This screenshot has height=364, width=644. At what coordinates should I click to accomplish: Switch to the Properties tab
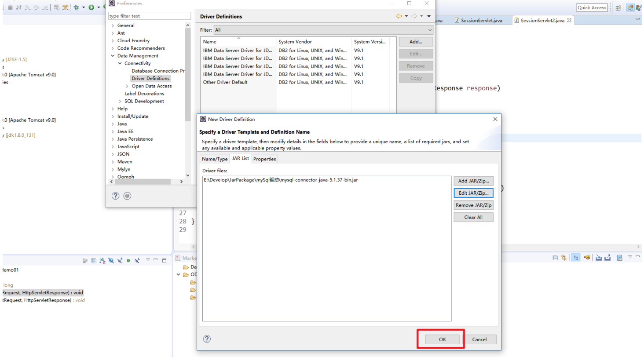[264, 159]
